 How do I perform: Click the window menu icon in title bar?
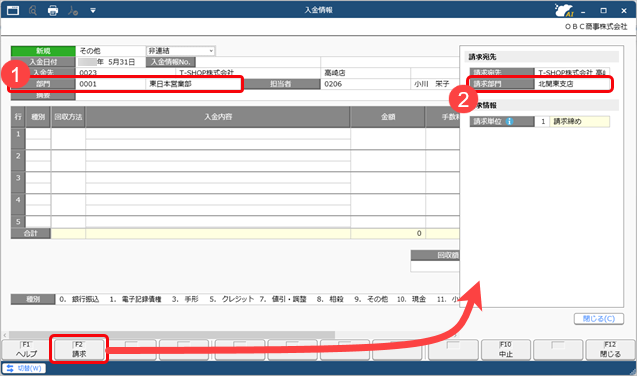click(13, 10)
